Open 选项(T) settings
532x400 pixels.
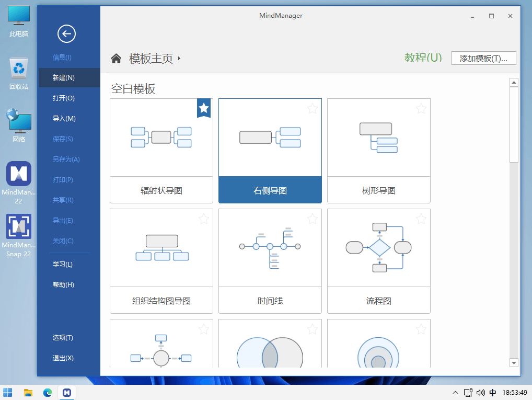(63, 338)
